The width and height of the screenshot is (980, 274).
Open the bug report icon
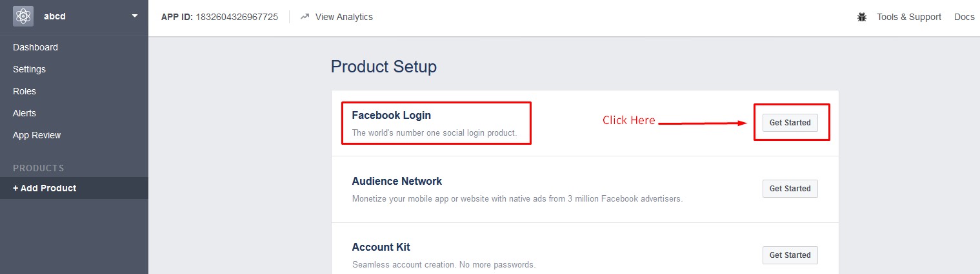tap(862, 17)
